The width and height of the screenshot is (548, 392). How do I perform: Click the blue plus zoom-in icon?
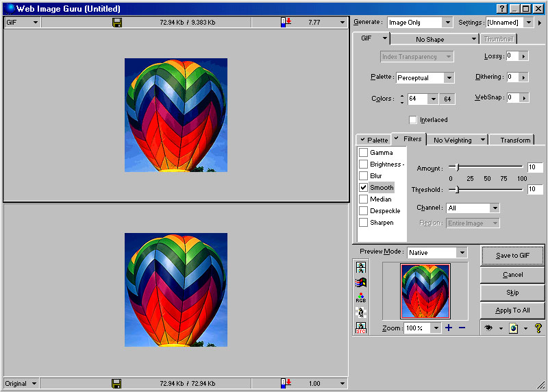pyautogui.click(x=449, y=328)
